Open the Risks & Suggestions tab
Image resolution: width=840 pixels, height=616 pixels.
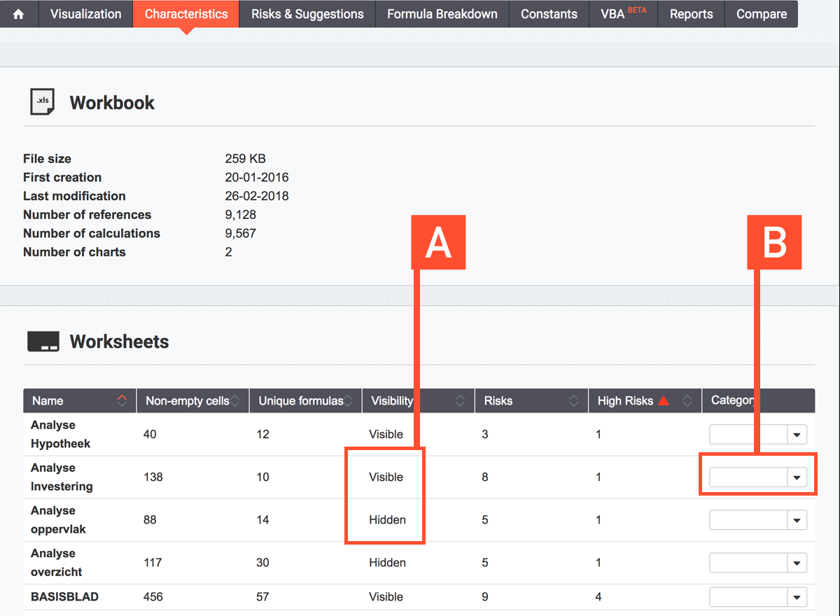pos(307,14)
